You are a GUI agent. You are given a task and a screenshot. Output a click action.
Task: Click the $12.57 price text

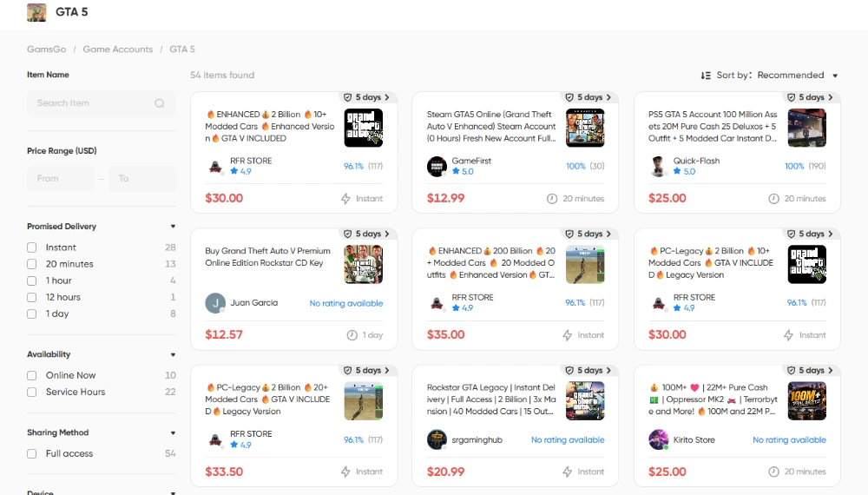pos(224,335)
